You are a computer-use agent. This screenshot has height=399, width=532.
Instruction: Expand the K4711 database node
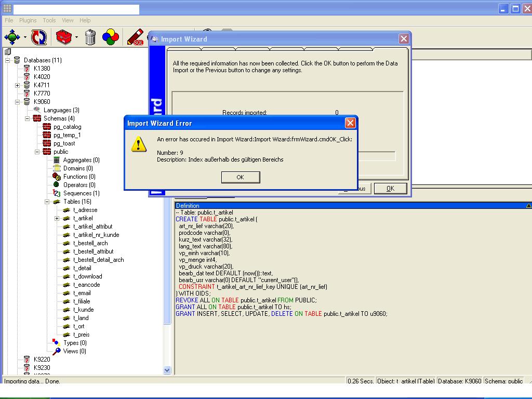17,85
